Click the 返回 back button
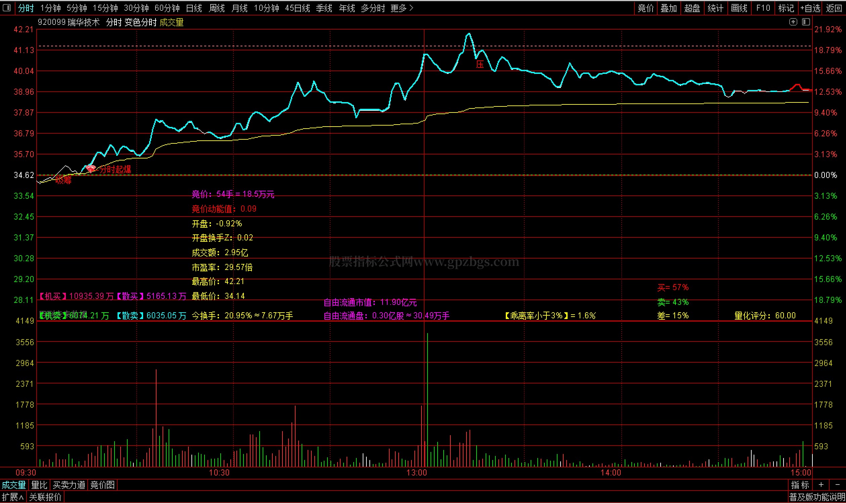 834,8
